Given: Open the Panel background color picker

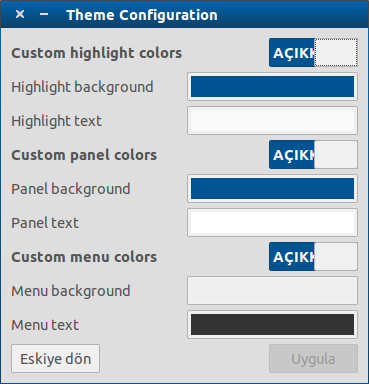Looking at the screenshot, I should (272, 189).
